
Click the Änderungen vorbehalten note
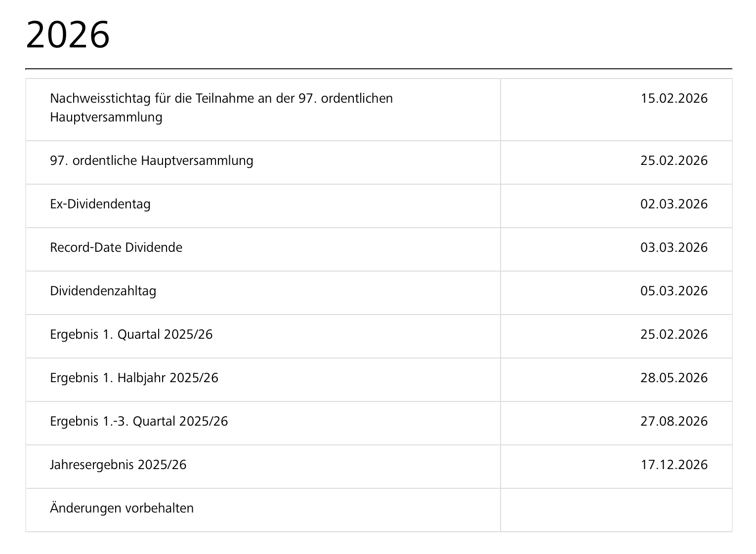[x=122, y=508]
